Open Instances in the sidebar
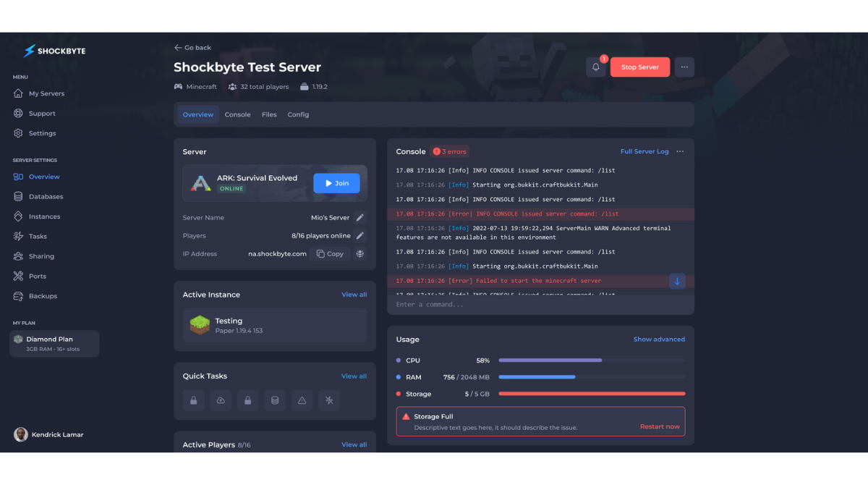The width and height of the screenshot is (868, 485). (x=37, y=216)
